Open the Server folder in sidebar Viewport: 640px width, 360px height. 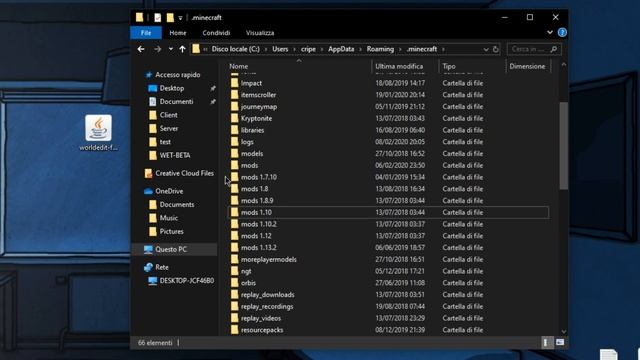point(169,129)
